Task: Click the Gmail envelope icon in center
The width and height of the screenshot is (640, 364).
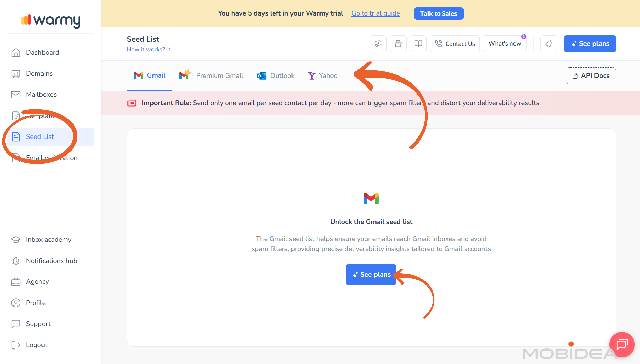Action: pyautogui.click(x=371, y=199)
